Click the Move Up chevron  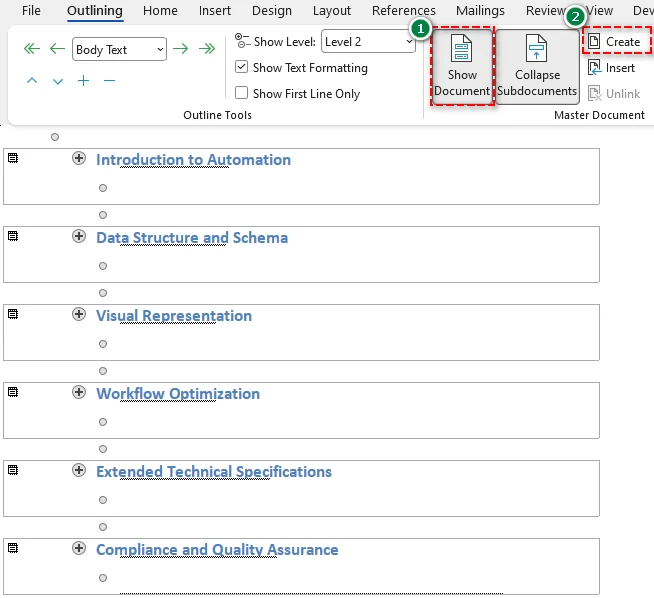pos(32,80)
